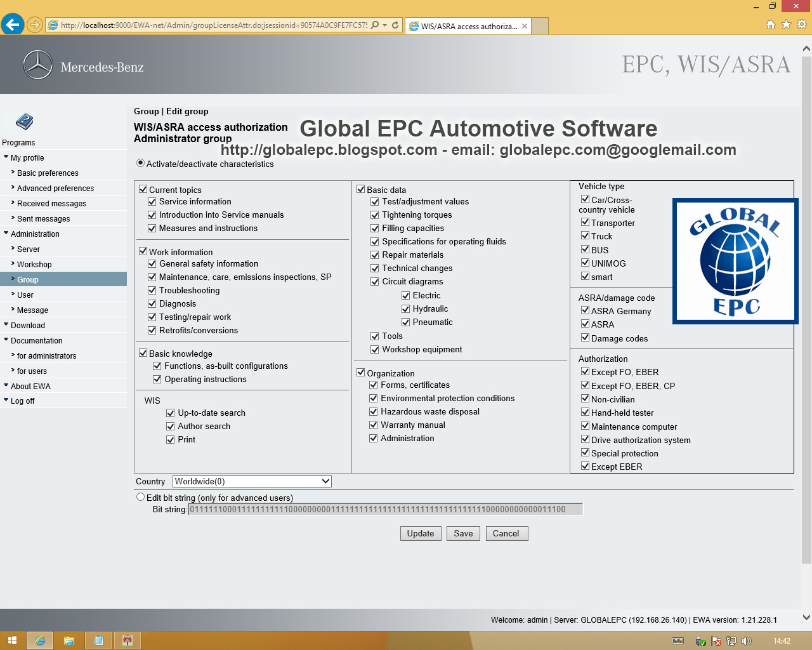Open File Explorer from the taskbar

[69, 640]
